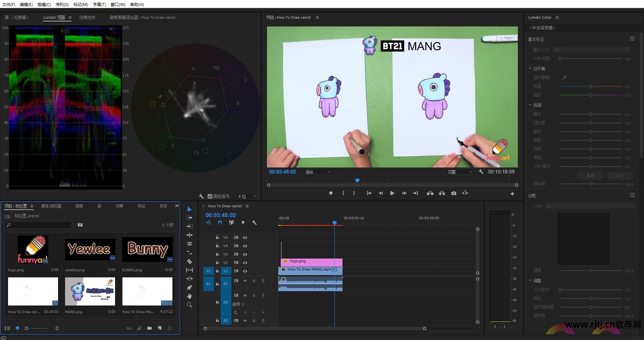
Task: Collapse the 白平衡 section
Action: (x=530, y=69)
